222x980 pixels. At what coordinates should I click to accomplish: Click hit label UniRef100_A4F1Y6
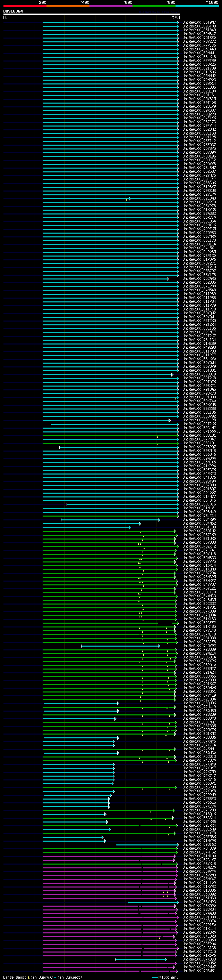coord(199,118)
